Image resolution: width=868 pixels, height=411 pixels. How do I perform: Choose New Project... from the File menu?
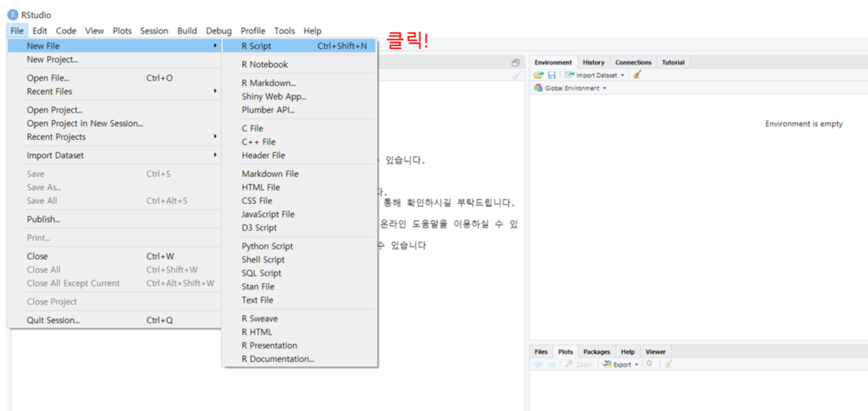[x=115, y=60]
